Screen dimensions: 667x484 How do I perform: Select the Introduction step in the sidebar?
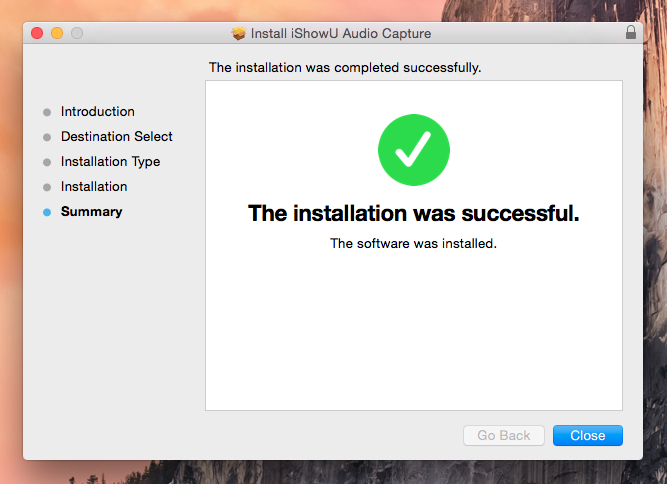[97, 112]
